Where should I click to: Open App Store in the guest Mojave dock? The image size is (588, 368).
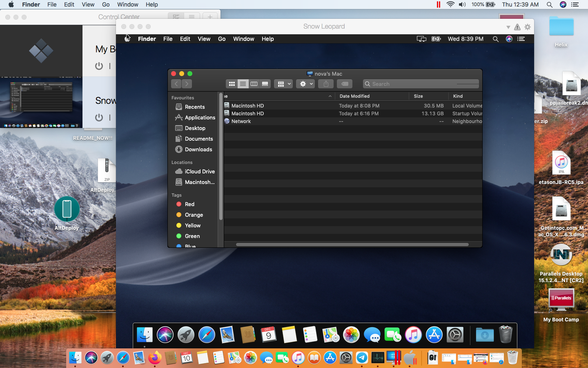pyautogui.click(x=434, y=335)
